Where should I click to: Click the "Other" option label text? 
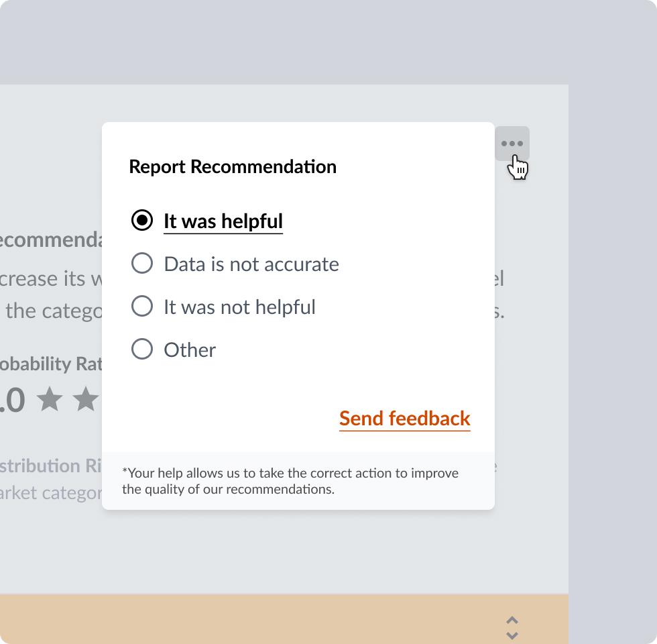(x=190, y=350)
